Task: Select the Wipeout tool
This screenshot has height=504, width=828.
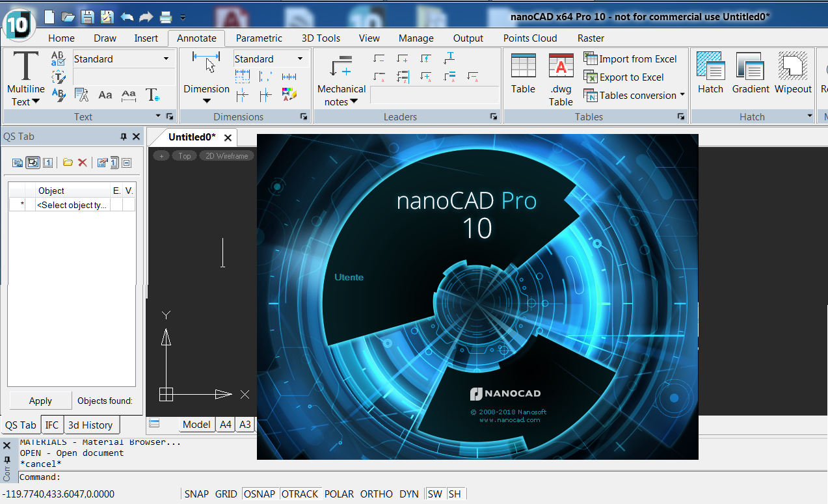Action: (792, 73)
